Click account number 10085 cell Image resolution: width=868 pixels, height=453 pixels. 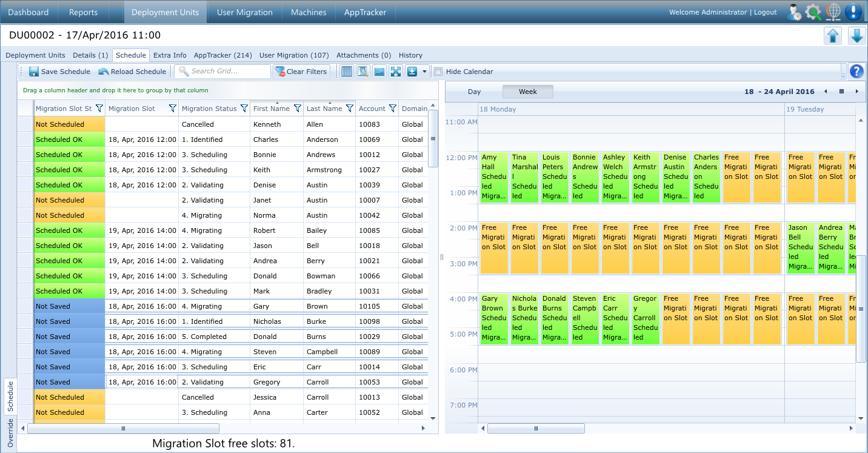[x=376, y=230]
